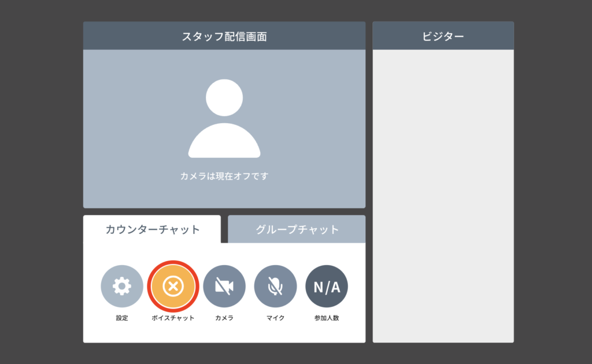Open the 設定 gear icon
The height and width of the screenshot is (364, 592).
click(122, 286)
